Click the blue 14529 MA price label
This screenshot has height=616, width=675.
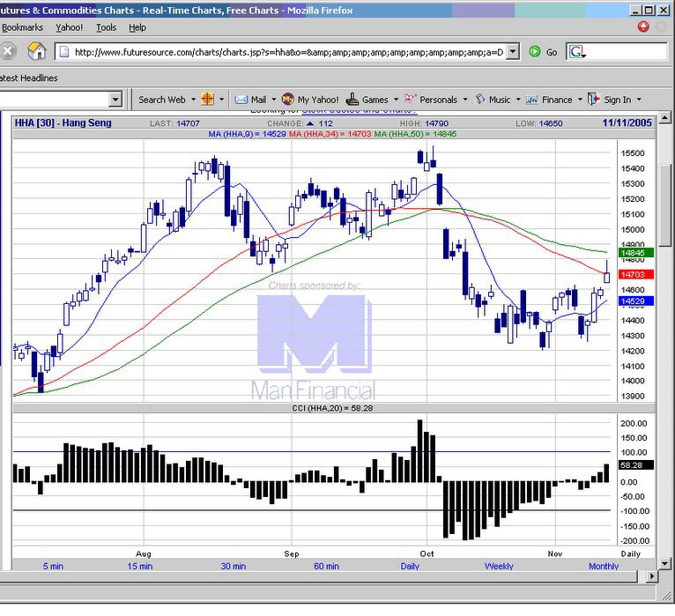[x=636, y=301]
